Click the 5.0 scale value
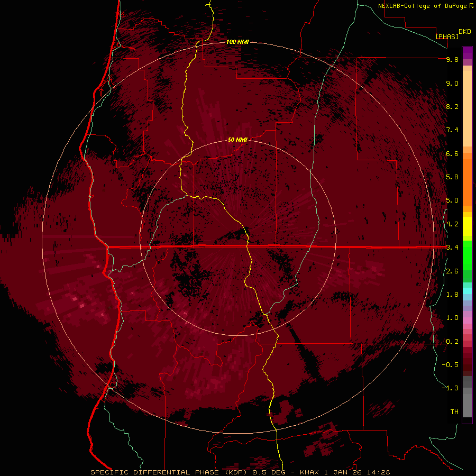Viewport: 476px width, 476px height. tap(452, 200)
